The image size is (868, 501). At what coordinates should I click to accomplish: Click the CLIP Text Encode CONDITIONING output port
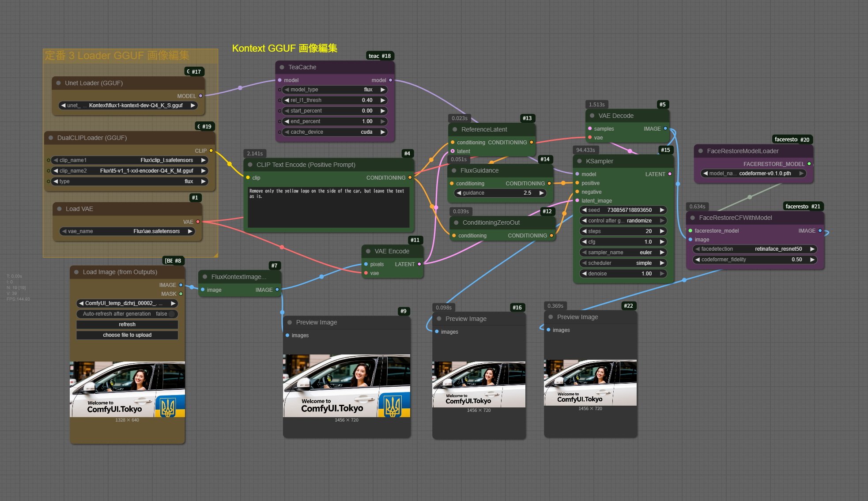click(410, 177)
